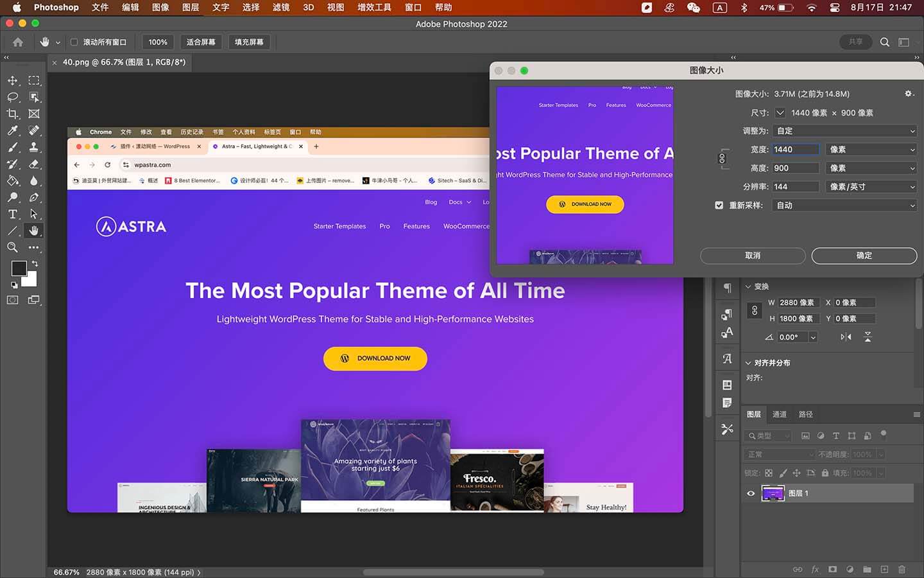Flip horizontally icon in Transform section
The image size is (924, 578).
point(846,337)
